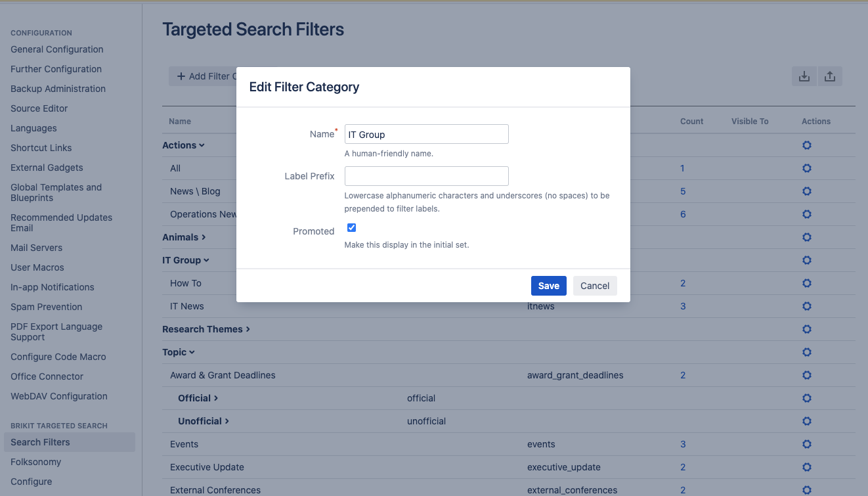Click the import filters download icon
The image size is (868, 496).
click(804, 76)
